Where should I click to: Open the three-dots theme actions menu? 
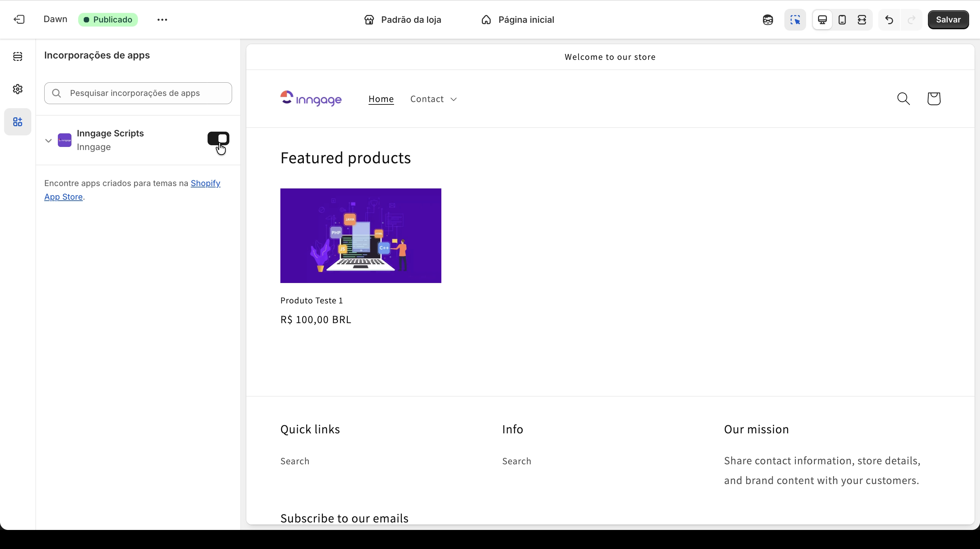[x=162, y=20]
